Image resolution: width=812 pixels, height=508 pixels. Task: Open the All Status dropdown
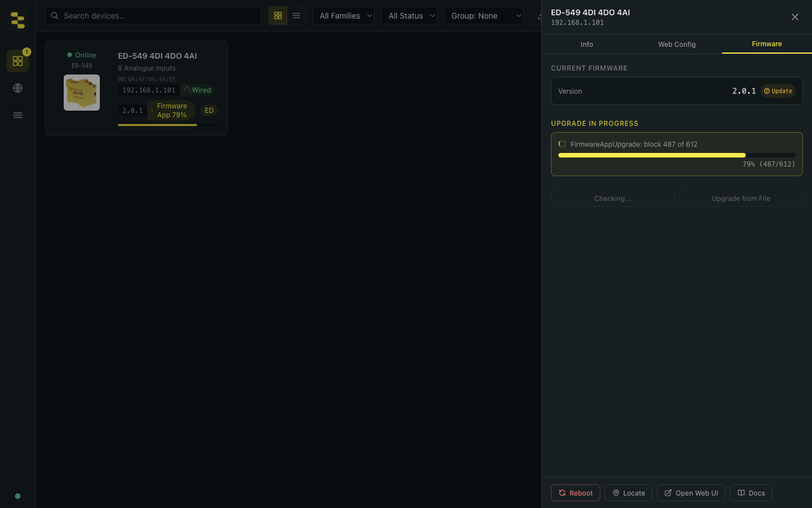click(x=409, y=16)
